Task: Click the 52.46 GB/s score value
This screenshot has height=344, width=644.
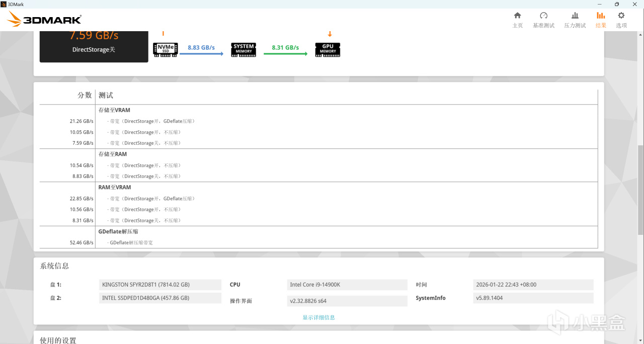Action: point(82,243)
